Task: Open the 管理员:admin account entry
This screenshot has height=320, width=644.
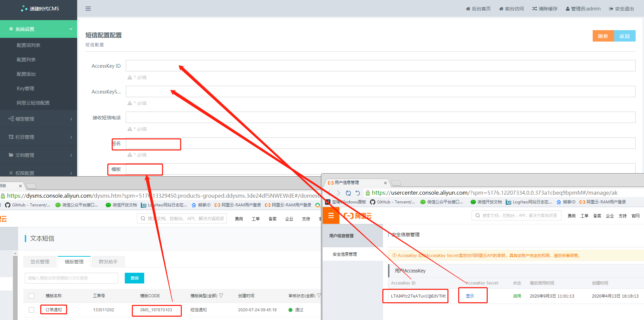Action: coord(583,9)
